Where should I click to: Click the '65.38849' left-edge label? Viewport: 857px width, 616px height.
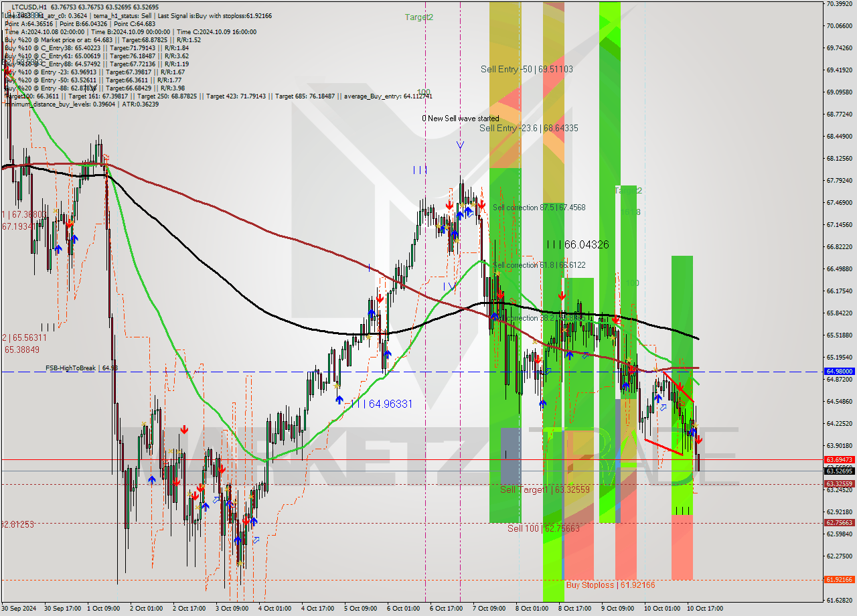(x=21, y=350)
